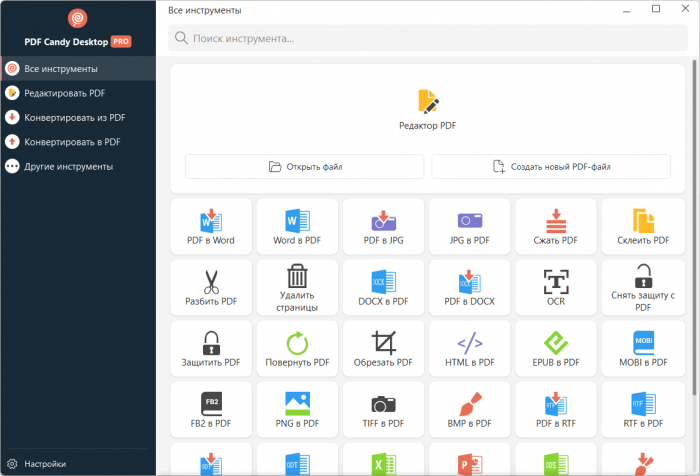
Task: Launch the HTML в PDF converter
Action: point(470,349)
